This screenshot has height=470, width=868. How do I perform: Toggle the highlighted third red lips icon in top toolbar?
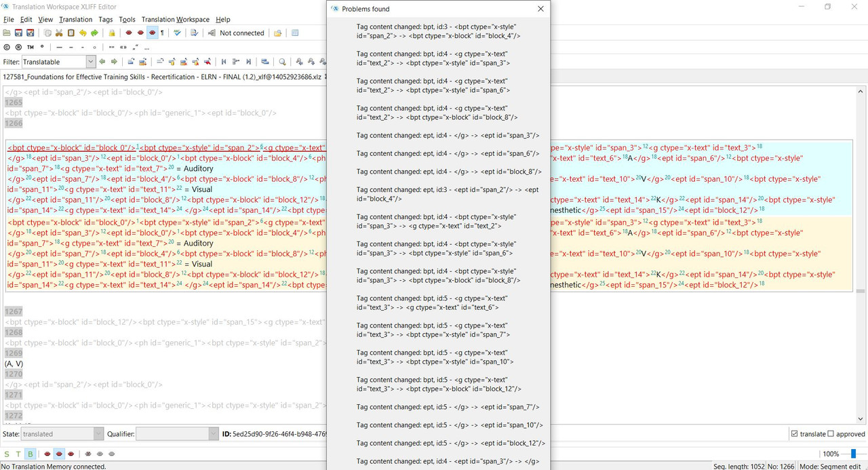tap(152, 33)
